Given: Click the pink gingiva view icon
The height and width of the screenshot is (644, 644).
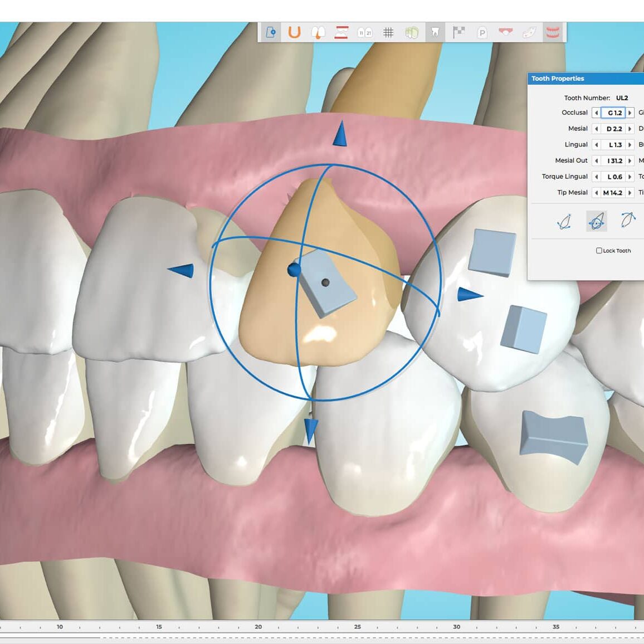Looking at the screenshot, I should 506,32.
